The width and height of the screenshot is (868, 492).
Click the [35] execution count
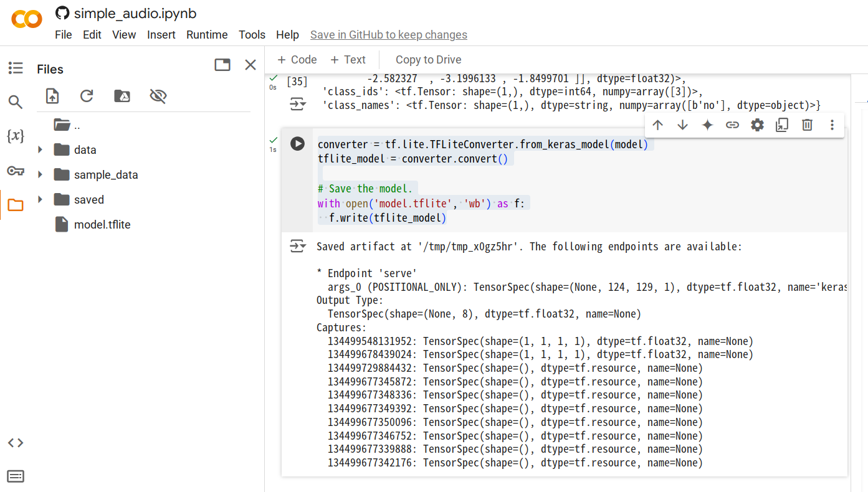297,82
